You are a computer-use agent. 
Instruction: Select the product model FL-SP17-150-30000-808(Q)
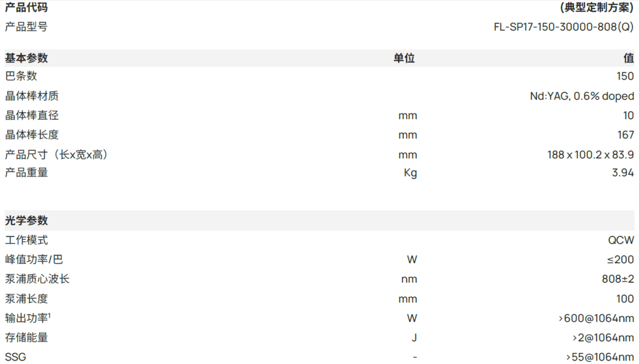(563, 27)
